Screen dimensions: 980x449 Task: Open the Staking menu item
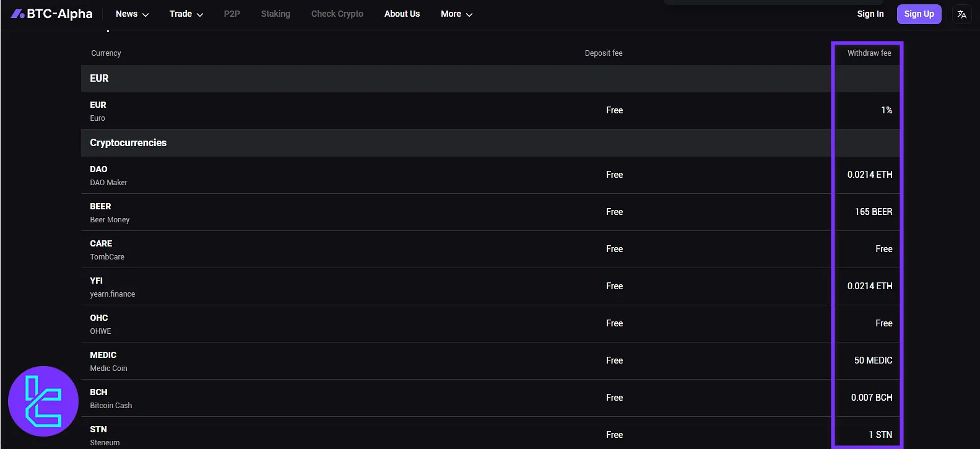click(275, 14)
